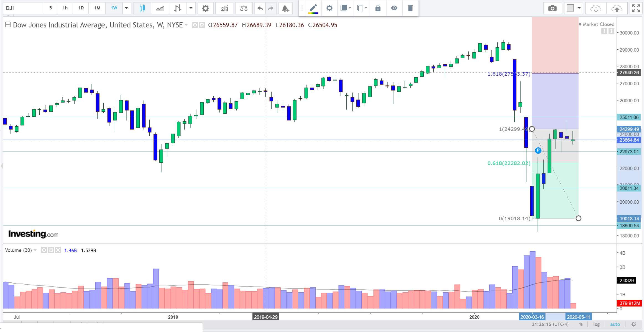Click the DJI symbol search field
The width and height of the screenshot is (644, 332).
[24, 8]
